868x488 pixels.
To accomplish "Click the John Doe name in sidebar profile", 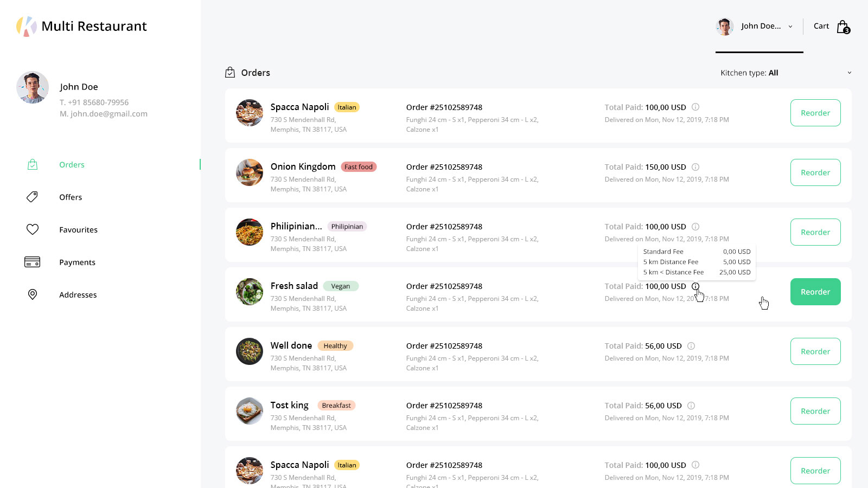I will [79, 87].
